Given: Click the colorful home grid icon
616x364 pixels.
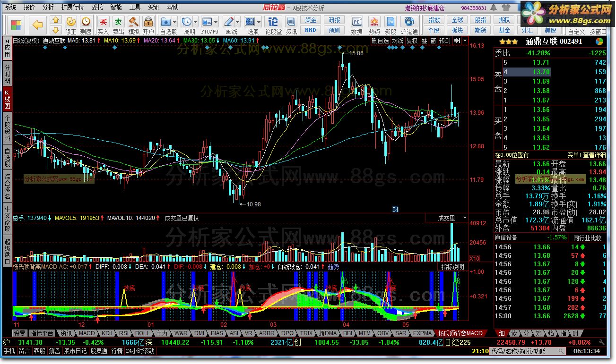Looking at the screenshot, I should tap(16, 25).
